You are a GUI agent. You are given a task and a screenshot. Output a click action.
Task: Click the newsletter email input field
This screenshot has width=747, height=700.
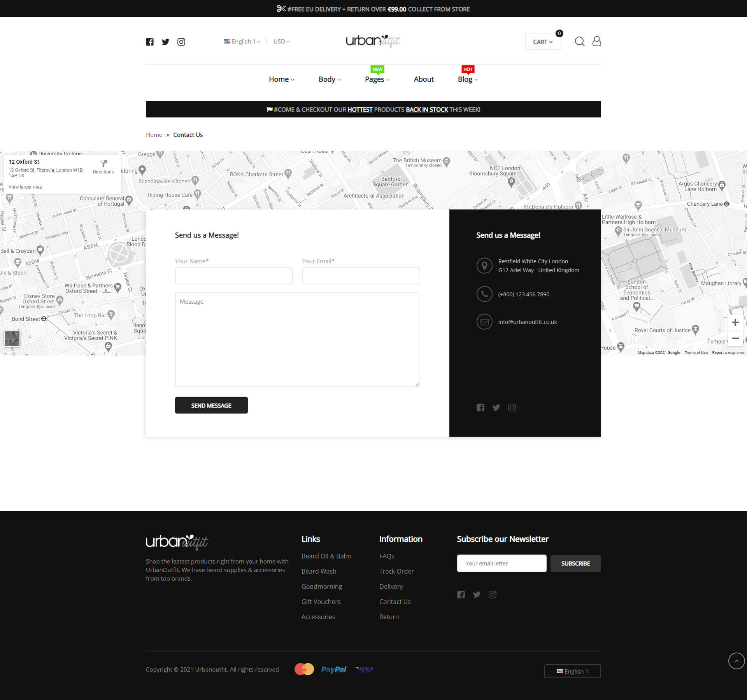click(x=502, y=563)
